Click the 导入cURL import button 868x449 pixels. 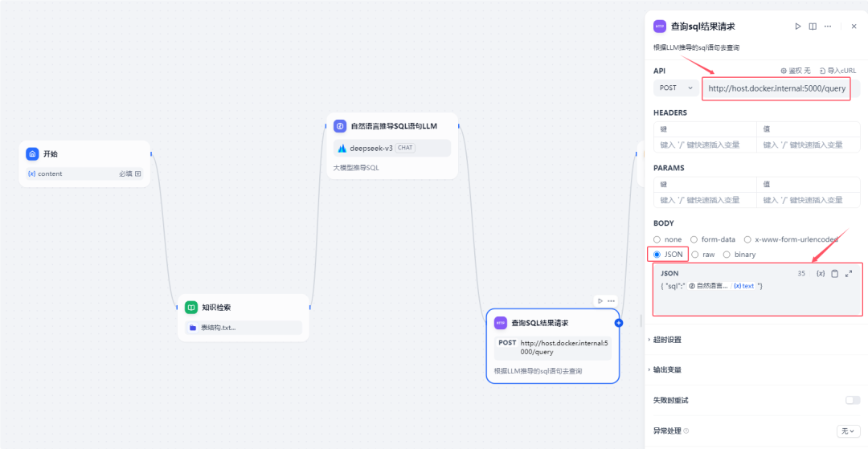point(837,71)
